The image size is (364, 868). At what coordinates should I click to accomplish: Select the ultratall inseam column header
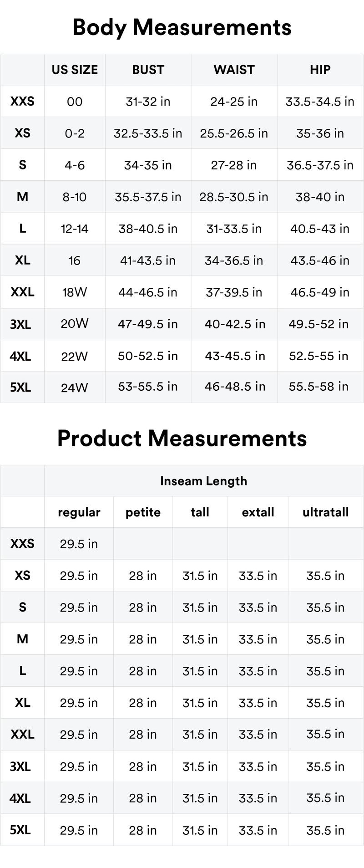(325, 512)
